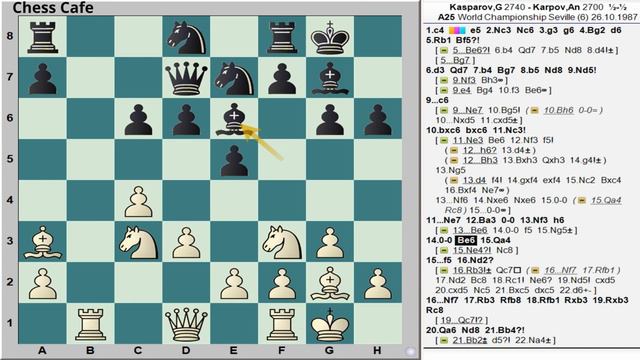Screen dimensions: 640x360
Task: Jump to move 2.Nc3 in notation
Action: click(x=498, y=30)
